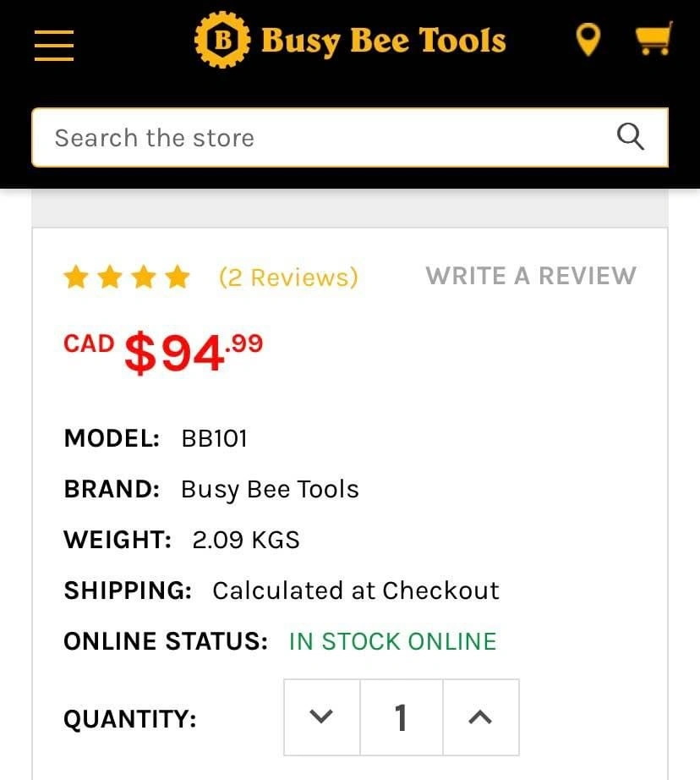The height and width of the screenshot is (780, 700).
Task: Focus the "Search the store" field
Action: (321, 137)
